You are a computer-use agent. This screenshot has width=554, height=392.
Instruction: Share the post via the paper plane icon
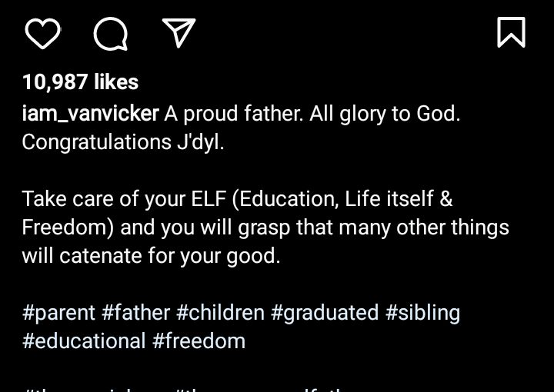(x=179, y=33)
